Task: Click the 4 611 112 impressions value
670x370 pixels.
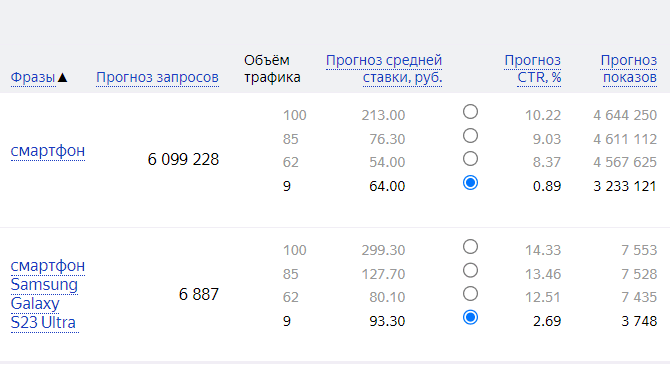Action: coord(625,139)
